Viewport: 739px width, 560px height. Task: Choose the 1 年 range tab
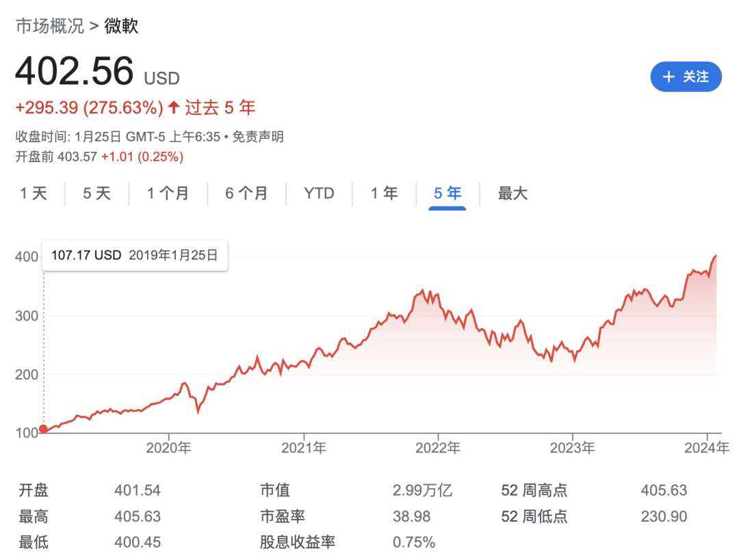[384, 193]
